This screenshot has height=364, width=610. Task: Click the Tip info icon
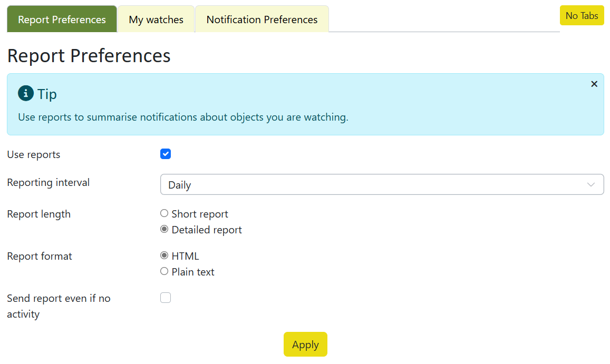click(26, 93)
